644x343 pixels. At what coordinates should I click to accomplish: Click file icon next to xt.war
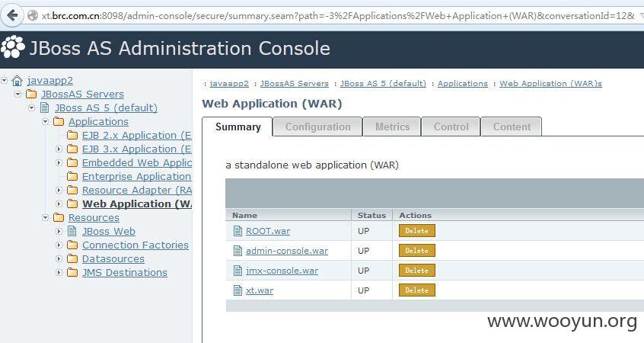238,290
